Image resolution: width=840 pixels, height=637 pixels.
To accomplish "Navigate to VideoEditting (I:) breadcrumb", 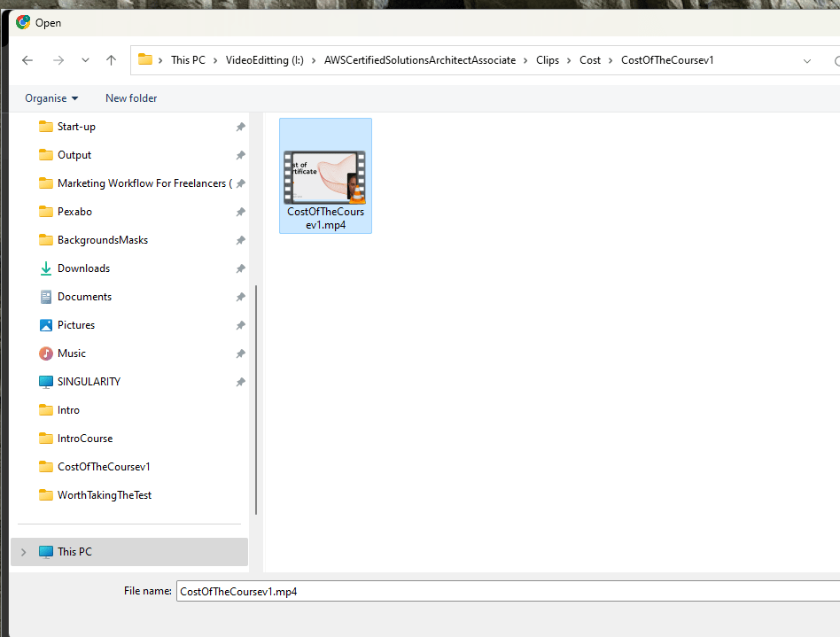I will [x=265, y=60].
